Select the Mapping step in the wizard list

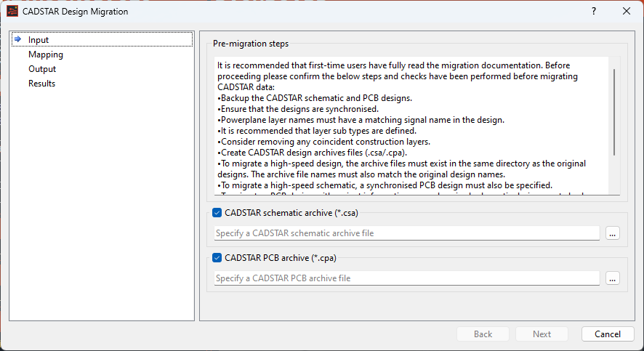tap(46, 55)
